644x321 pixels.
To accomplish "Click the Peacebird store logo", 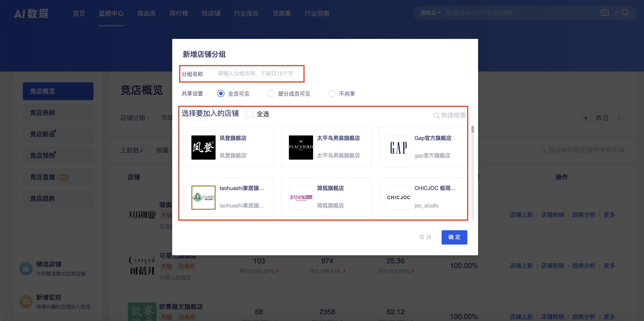I will pyautogui.click(x=301, y=148).
